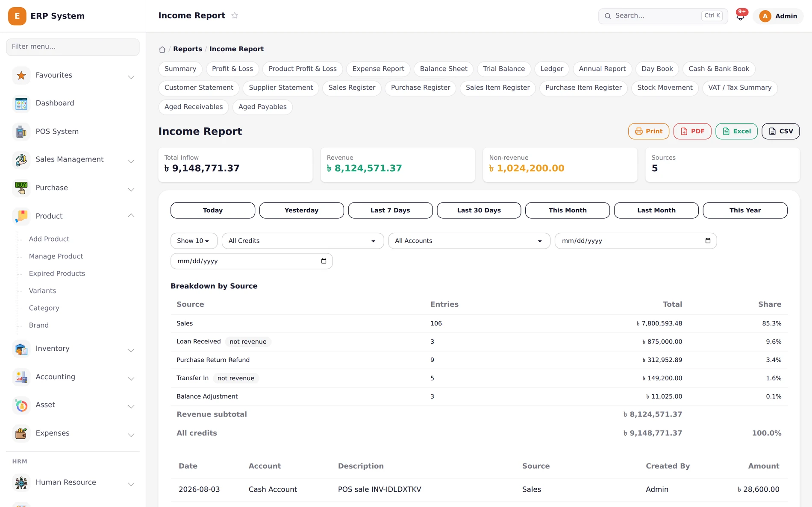Collapse the Product menu chevron
Viewport: 812px width, 507px height.
tap(131, 216)
